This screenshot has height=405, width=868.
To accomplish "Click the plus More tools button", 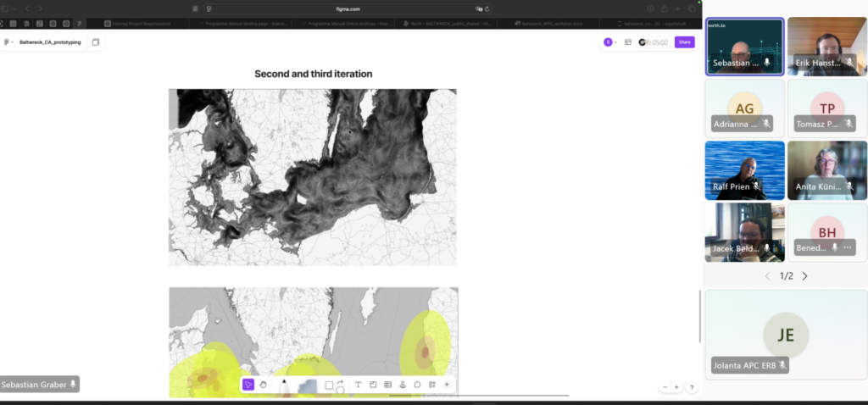I will point(447,385).
